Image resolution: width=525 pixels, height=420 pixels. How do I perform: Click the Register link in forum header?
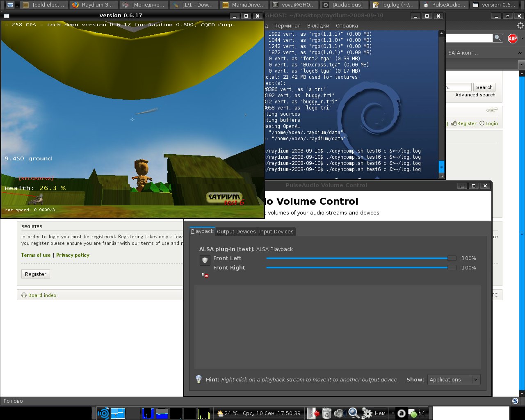click(x=464, y=123)
